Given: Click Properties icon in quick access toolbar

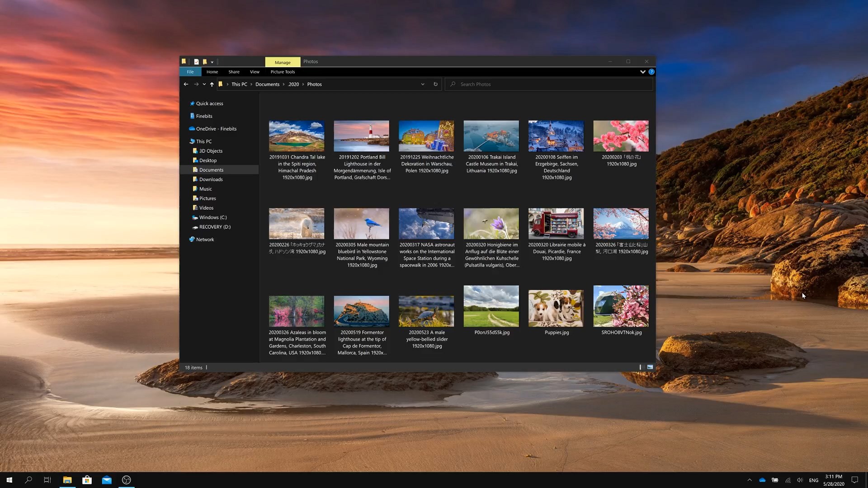Looking at the screenshot, I should point(196,61).
